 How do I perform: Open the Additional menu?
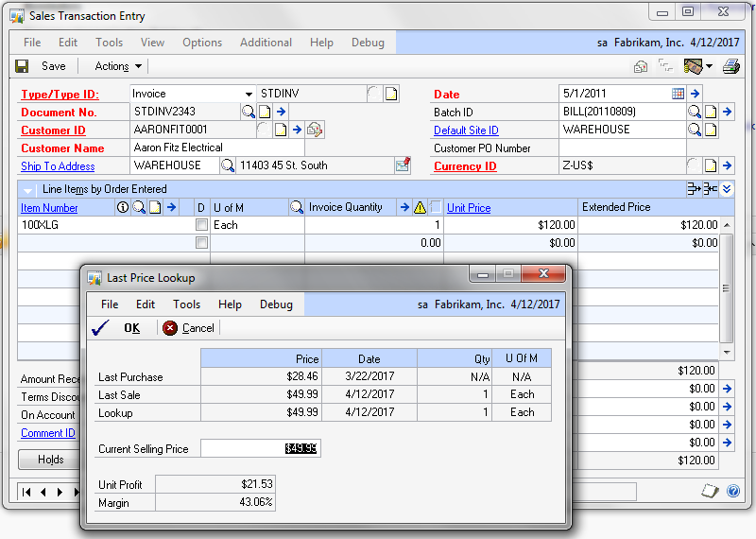point(266,43)
